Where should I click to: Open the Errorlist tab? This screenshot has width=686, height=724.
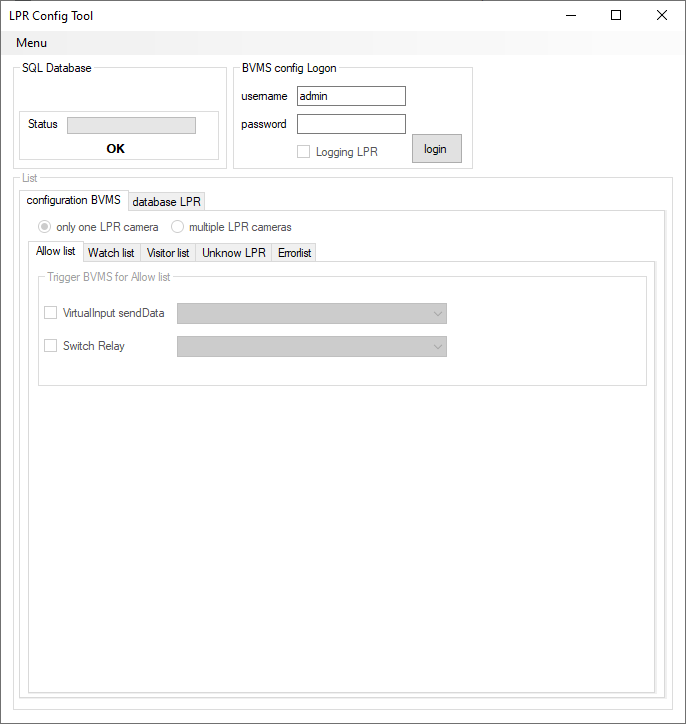[295, 253]
